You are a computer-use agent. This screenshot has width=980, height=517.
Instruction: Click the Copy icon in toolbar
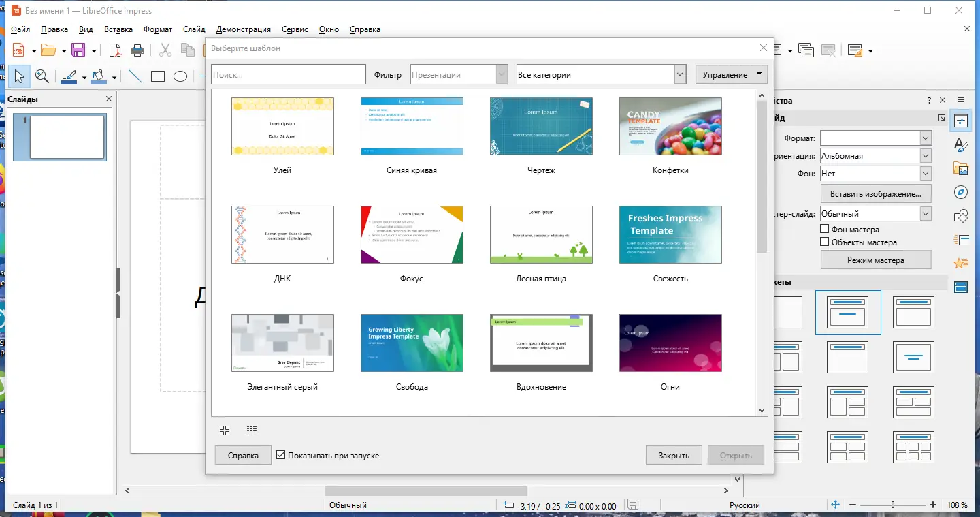tap(188, 50)
